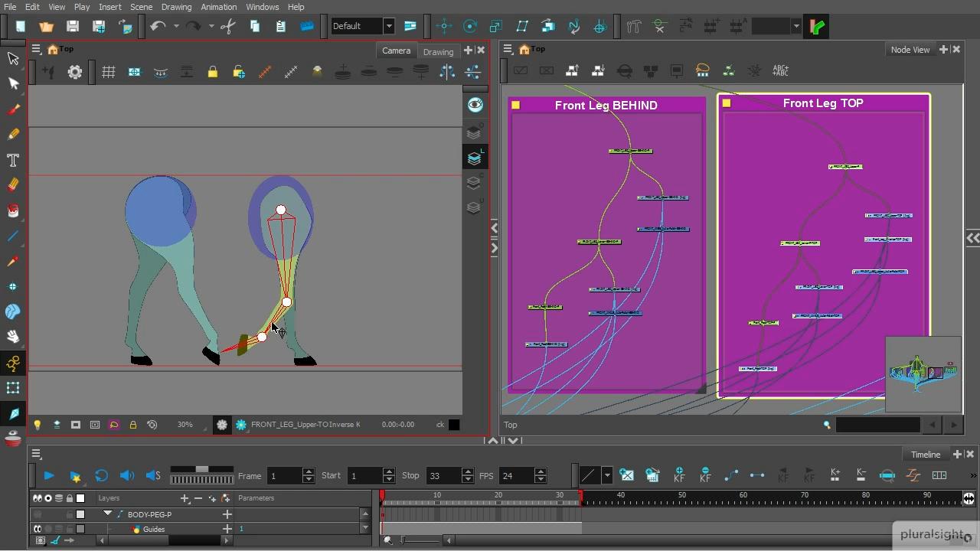Open the pen style dropdown in timeline toolbar
The width and height of the screenshot is (980, 551).
(x=607, y=475)
